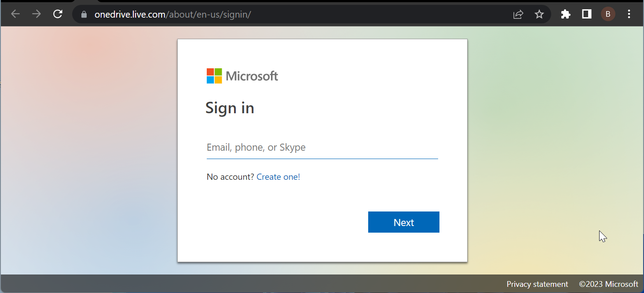
Task: Open the profile B avatar
Action: point(608,14)
